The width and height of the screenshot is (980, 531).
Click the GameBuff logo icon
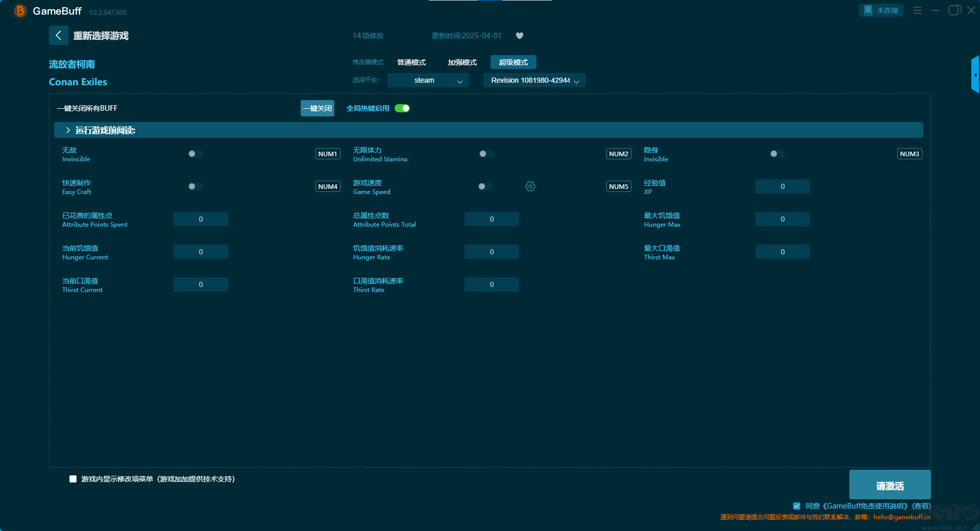click(20, 11)
